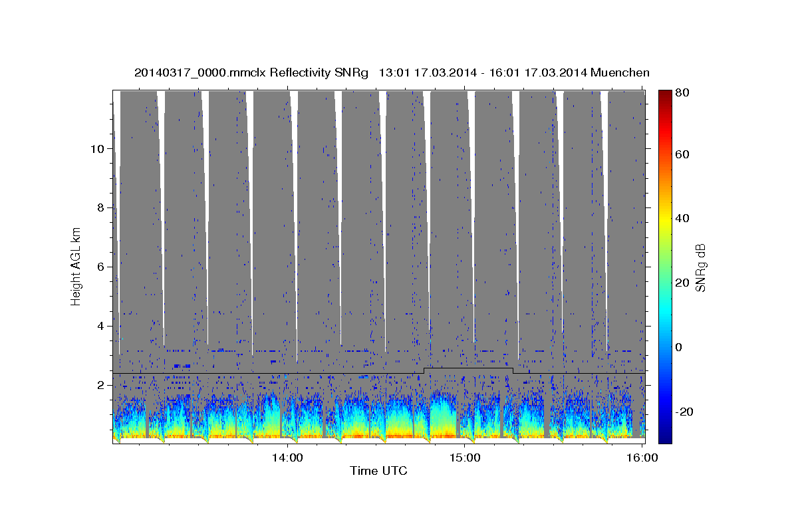798x532 pixels.
Task: Click the 6 km height tick label
Action: 98,267
